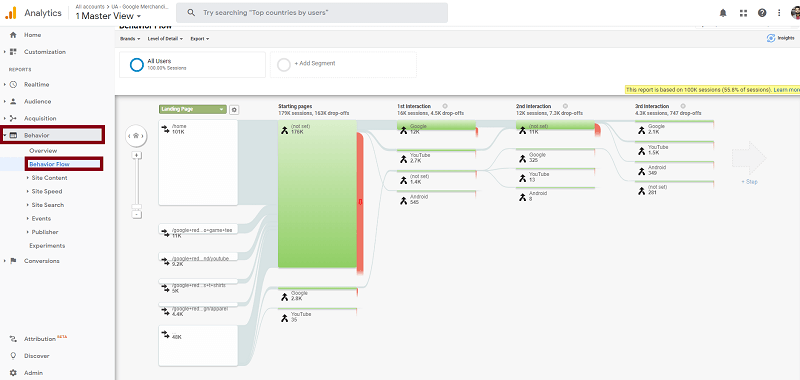This screenshot has height=380, width=800.
Task: Click the help question mark icon
Action: (762, 13)
